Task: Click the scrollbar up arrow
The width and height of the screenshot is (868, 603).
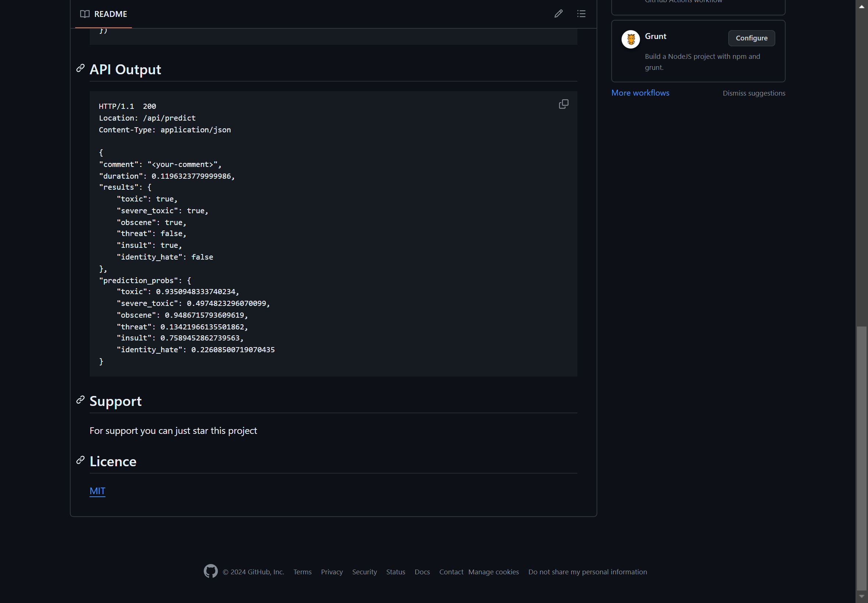Action: pos(862,6)
